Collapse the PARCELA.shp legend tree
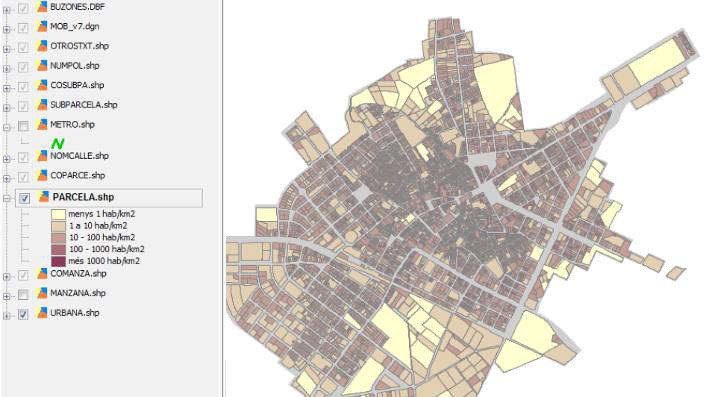The image size is (706, 397). (x=6, y=198)
